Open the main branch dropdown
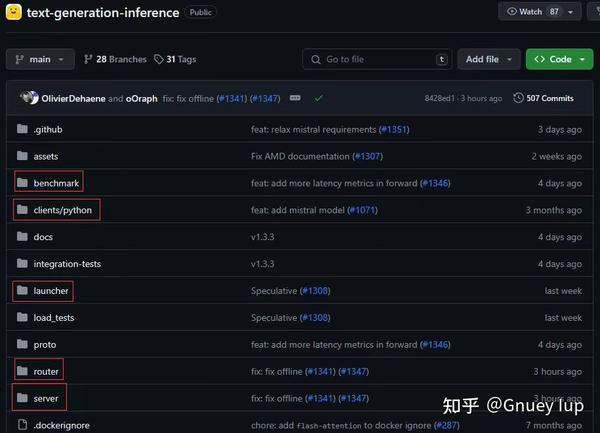 [39, 59]
